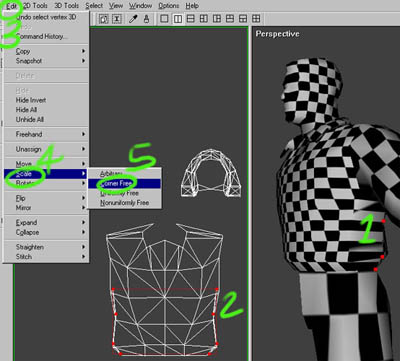The height and width of the screenshot is (361, 400).
Task: Expand the Mirror submenu arrow
Action: [83, 208]
